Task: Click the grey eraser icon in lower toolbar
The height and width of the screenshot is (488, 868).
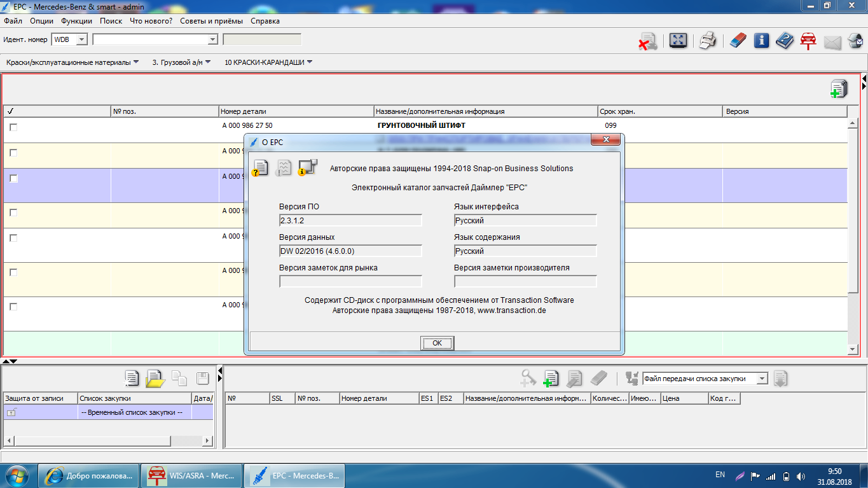Action: tap(599, 379)
